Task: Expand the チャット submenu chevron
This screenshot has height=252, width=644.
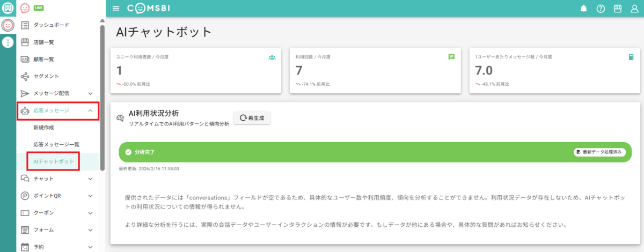Action: pos(90,179)
